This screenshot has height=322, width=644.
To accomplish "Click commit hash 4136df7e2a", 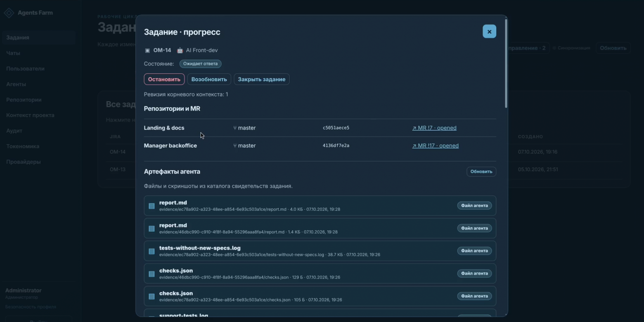I will pyautogui.click(x=336, y=146).
